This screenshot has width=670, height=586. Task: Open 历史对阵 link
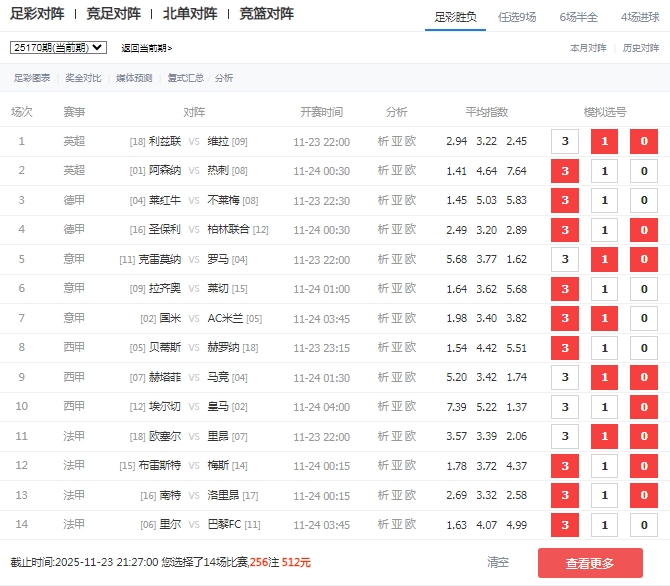641,47
